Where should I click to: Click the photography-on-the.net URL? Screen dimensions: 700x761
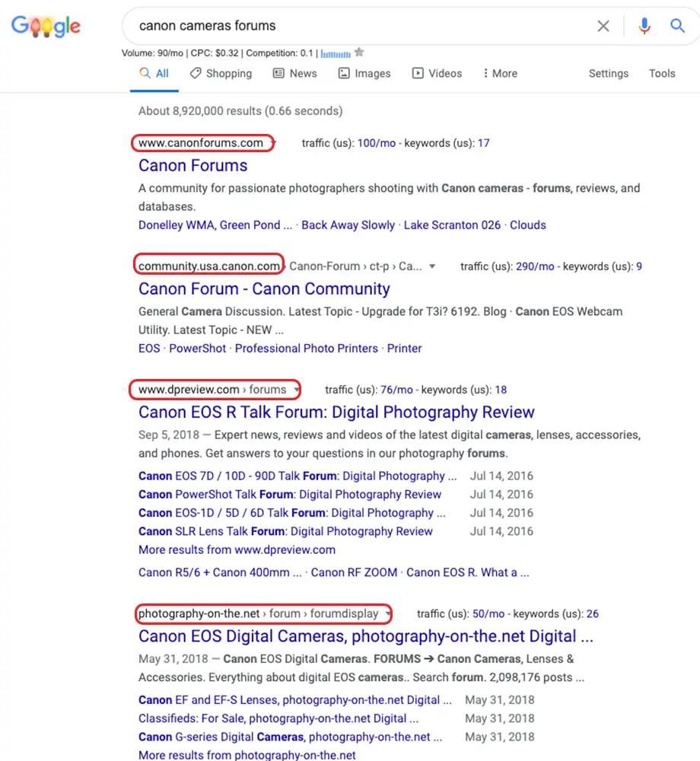click(199, 614)
